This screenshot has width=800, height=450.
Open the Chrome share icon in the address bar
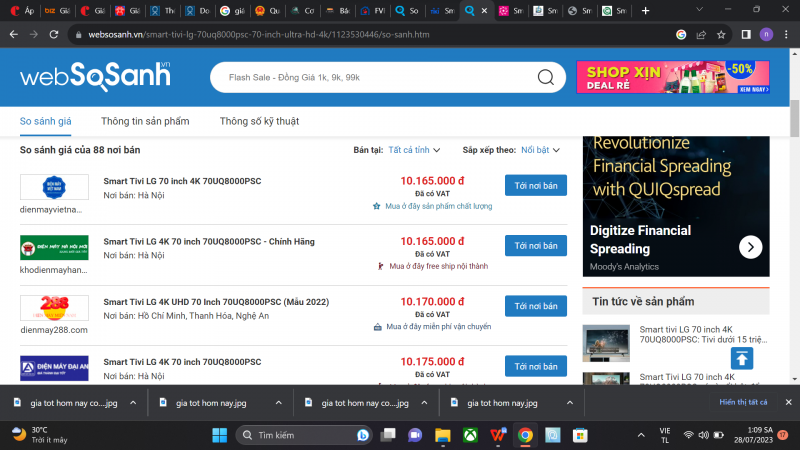click(701, 34)
